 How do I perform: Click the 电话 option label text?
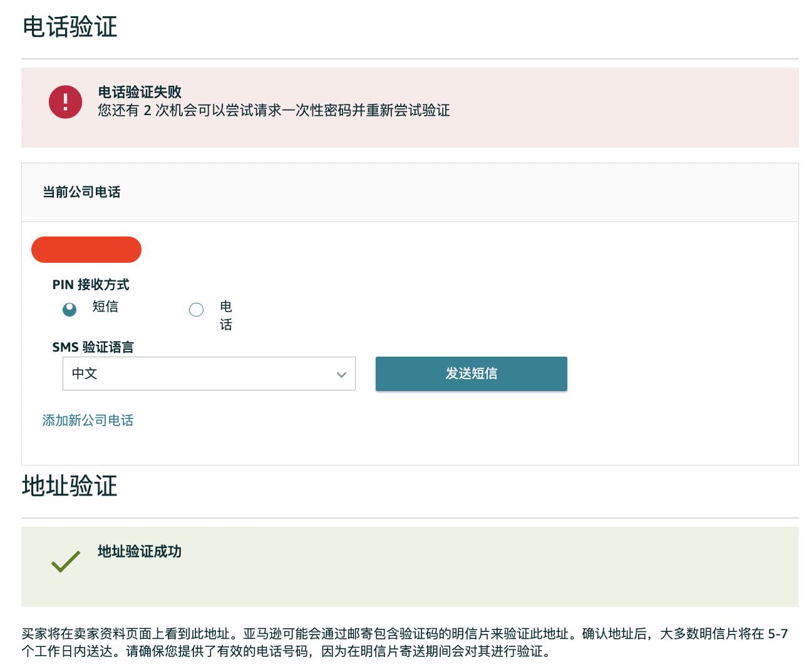coord(226,315)
